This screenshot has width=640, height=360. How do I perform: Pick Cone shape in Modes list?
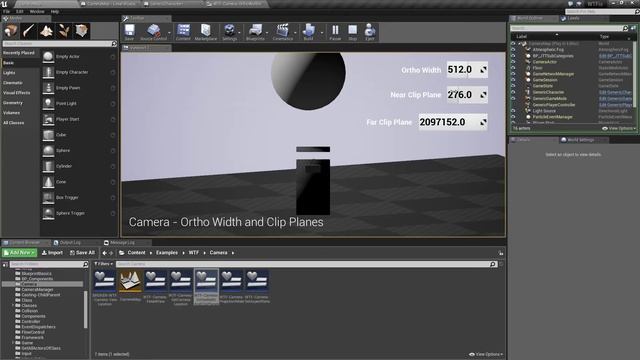click(x=79, y=182)
